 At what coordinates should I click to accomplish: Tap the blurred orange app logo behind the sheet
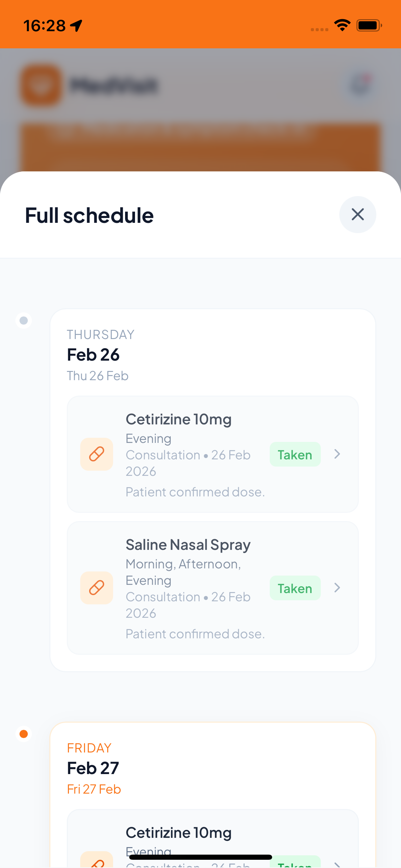pos(41,85)
